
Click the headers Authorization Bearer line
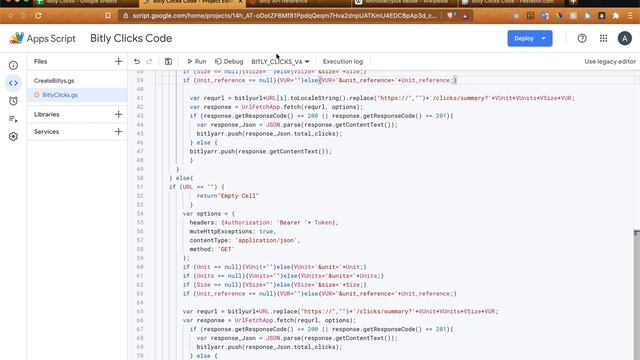tap(264, 222)
